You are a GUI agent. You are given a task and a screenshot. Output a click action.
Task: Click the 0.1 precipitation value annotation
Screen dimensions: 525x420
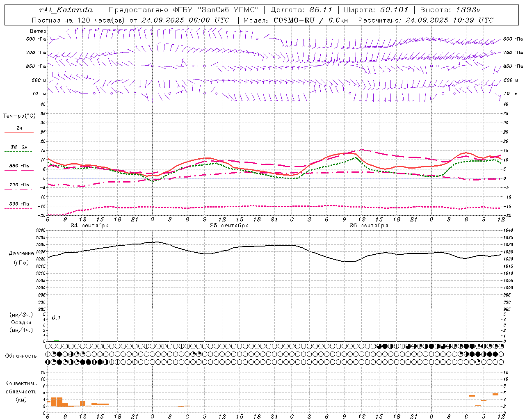(56, 317)
